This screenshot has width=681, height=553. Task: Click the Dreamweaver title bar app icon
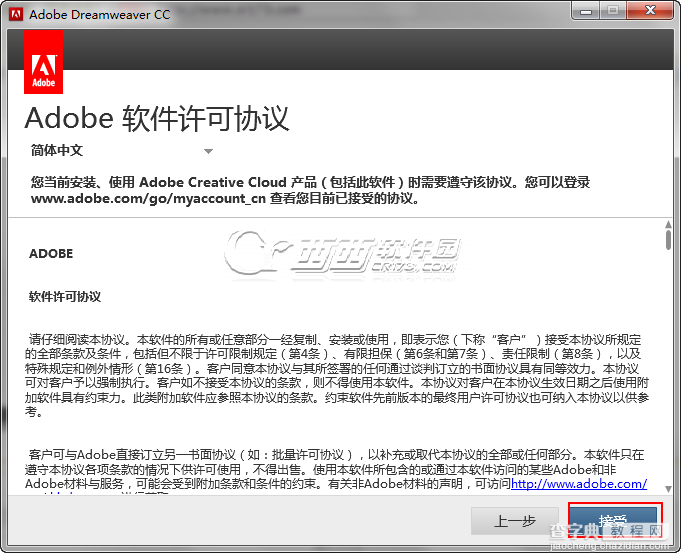pyautogui.click(x=16, y=14)
